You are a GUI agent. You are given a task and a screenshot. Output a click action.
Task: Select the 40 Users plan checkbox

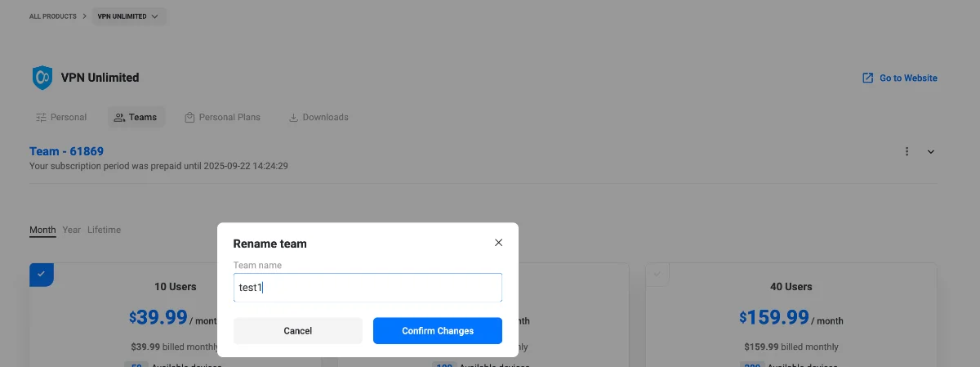coord(657,274)
